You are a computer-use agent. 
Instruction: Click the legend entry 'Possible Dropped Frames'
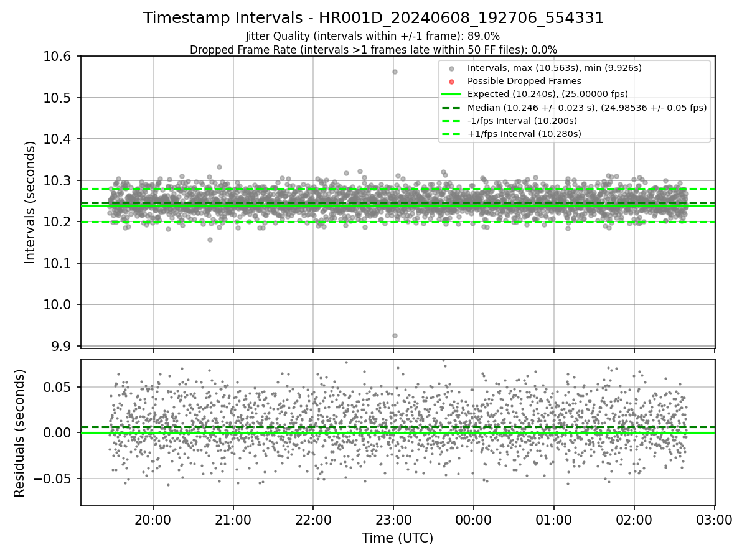524,81
